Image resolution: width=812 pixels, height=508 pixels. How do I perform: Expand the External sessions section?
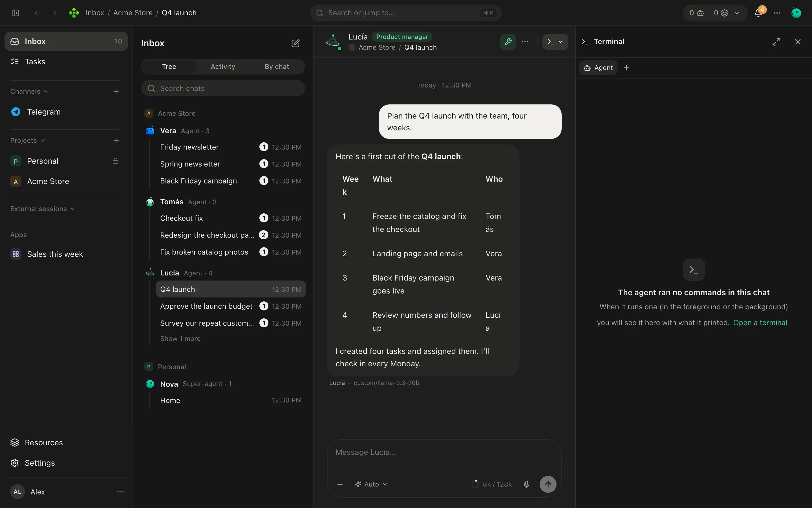coord(42,209)
